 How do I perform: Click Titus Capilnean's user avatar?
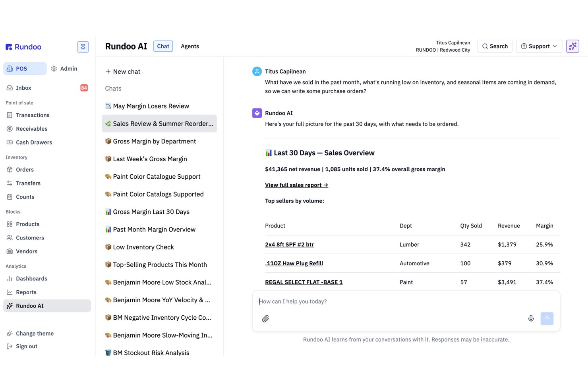257,71
